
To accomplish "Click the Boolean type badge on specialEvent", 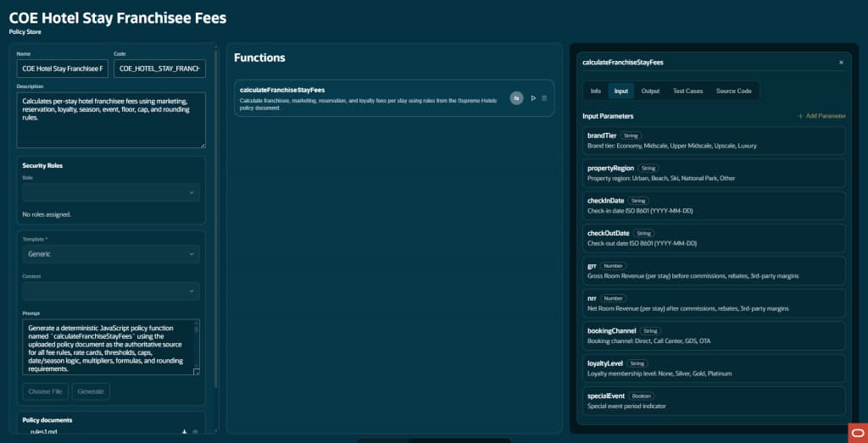I will point(642,396).
